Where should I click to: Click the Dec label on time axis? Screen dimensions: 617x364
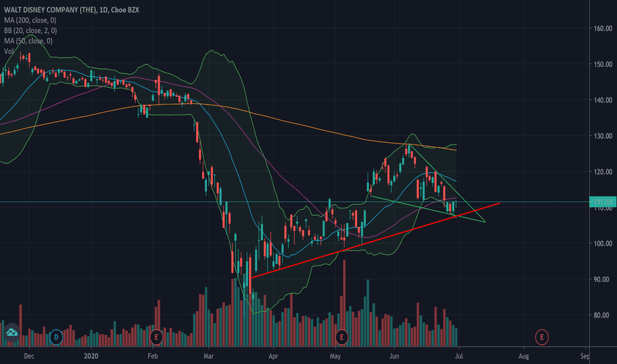[29, 356]
